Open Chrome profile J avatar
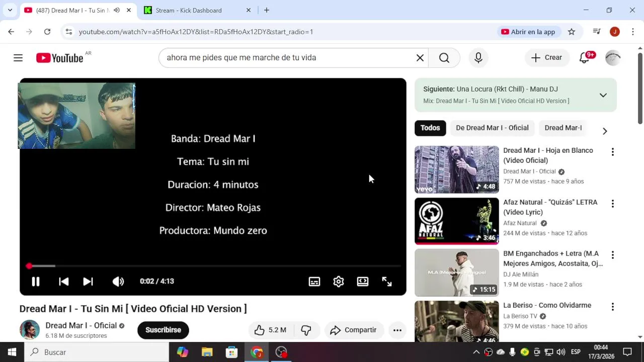The image size is (644, 362). tap(615, 32)
